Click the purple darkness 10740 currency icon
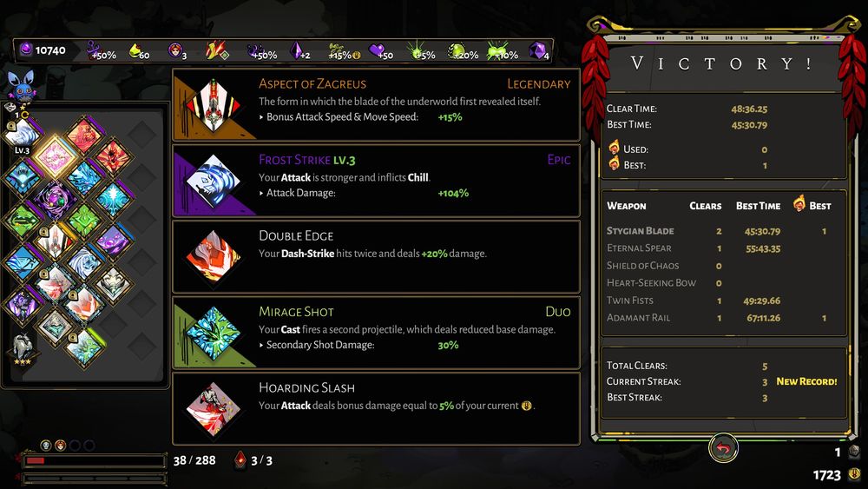 pyautogui.click(x=26, y=50)
